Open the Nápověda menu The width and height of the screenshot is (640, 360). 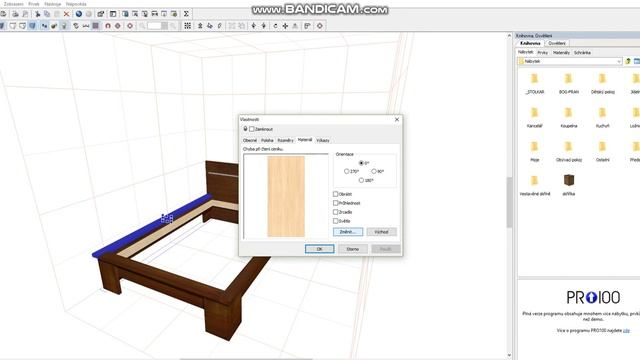tap(76, 4)
